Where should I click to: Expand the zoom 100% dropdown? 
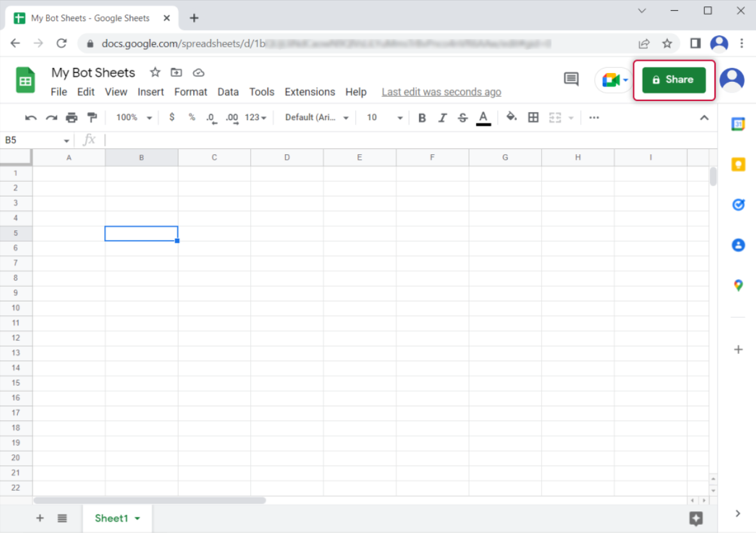click(134, 118)
